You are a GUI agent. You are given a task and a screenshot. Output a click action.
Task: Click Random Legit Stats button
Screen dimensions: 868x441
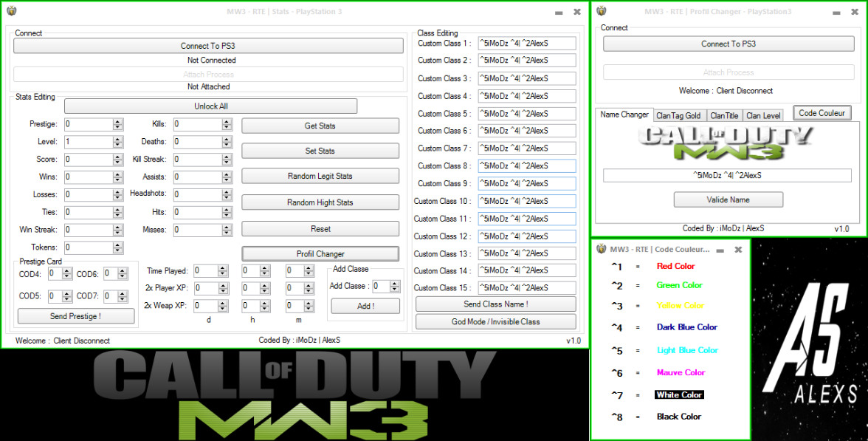pos(320,176)
